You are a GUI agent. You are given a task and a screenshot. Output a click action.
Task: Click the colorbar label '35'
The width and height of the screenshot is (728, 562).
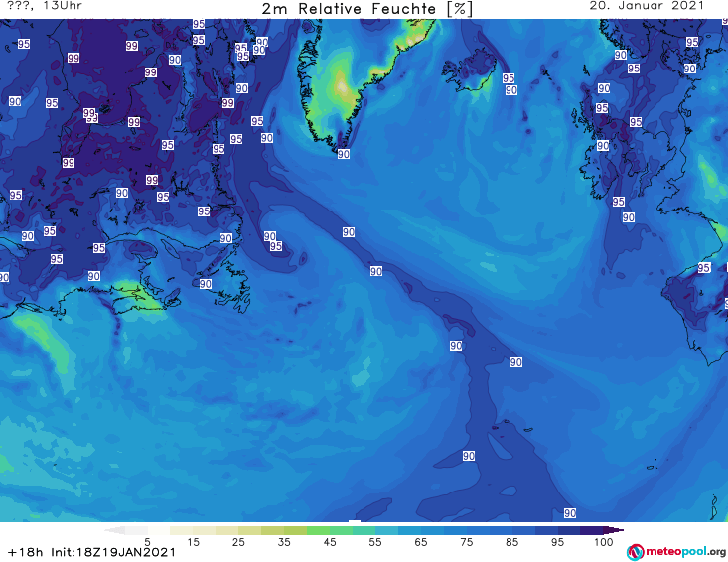pyautogui.click(x=284, y=542)
